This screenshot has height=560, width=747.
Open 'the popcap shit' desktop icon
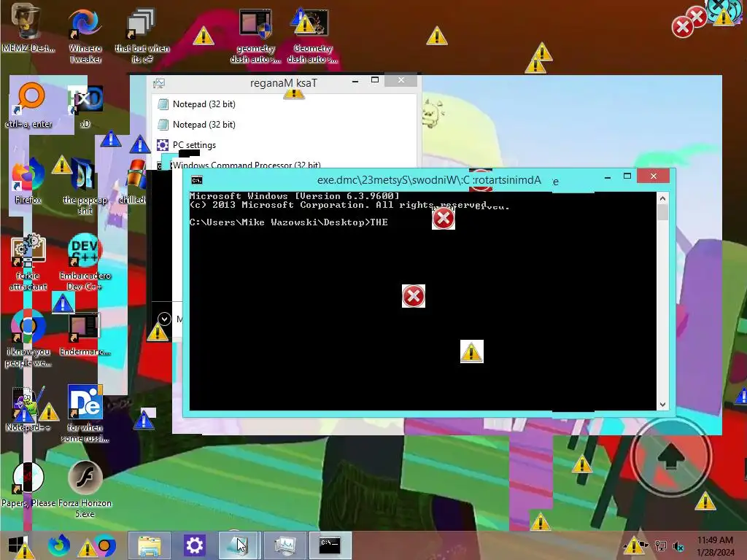tap(85, 187)
